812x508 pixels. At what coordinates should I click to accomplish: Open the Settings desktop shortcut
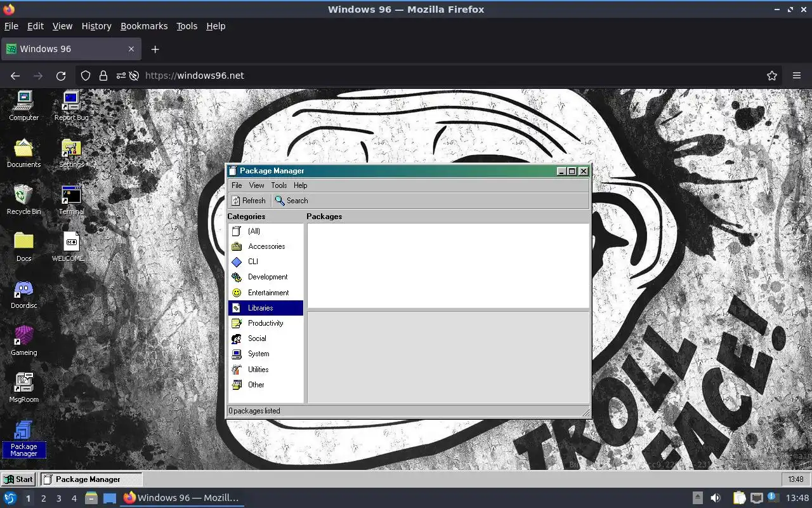pyautogui.click(x=71, y=153)
